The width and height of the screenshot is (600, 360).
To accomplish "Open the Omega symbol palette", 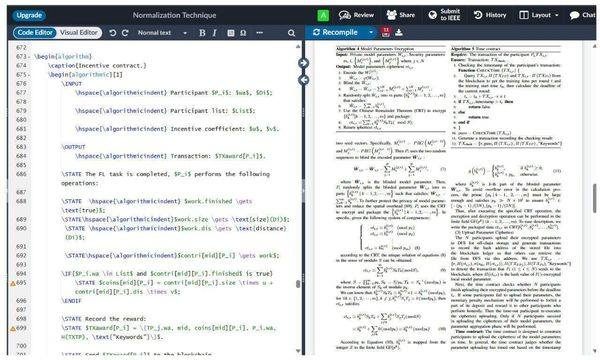I will pyautogui.click(x=243, y=33).
